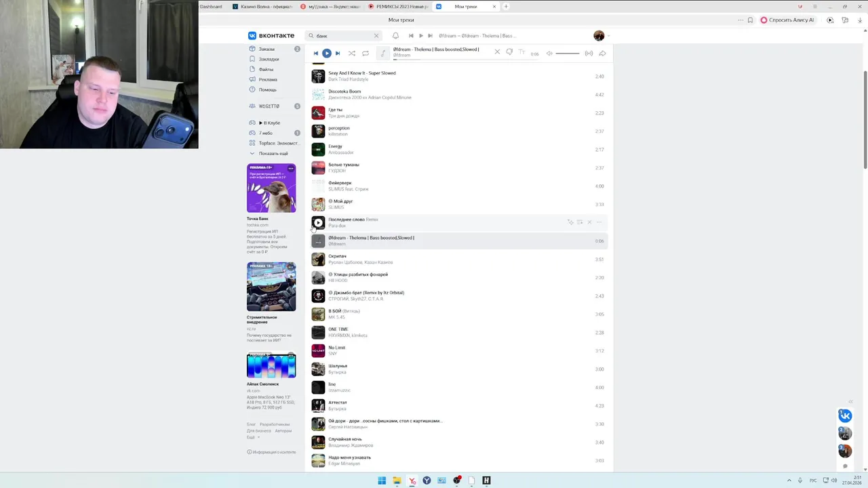Toggle broadcast icon in player
Screen dimensions: 868x488
pos(589,53)
